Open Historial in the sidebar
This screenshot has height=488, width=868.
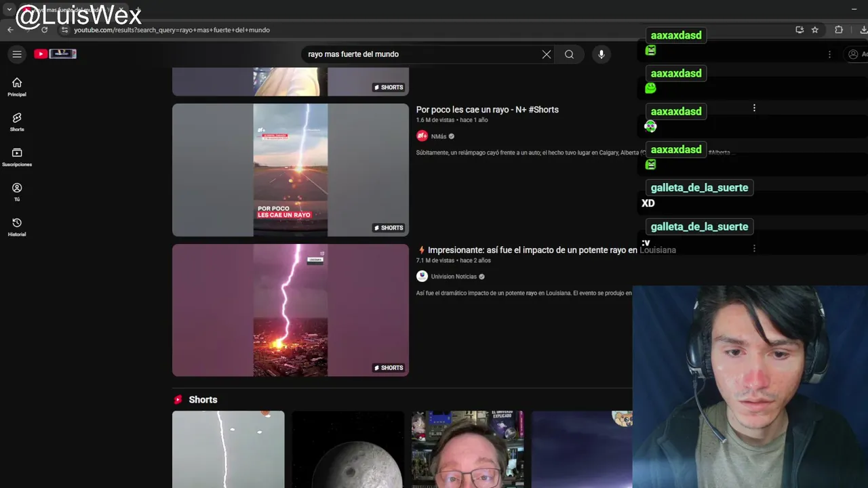(x=17, y=227)
